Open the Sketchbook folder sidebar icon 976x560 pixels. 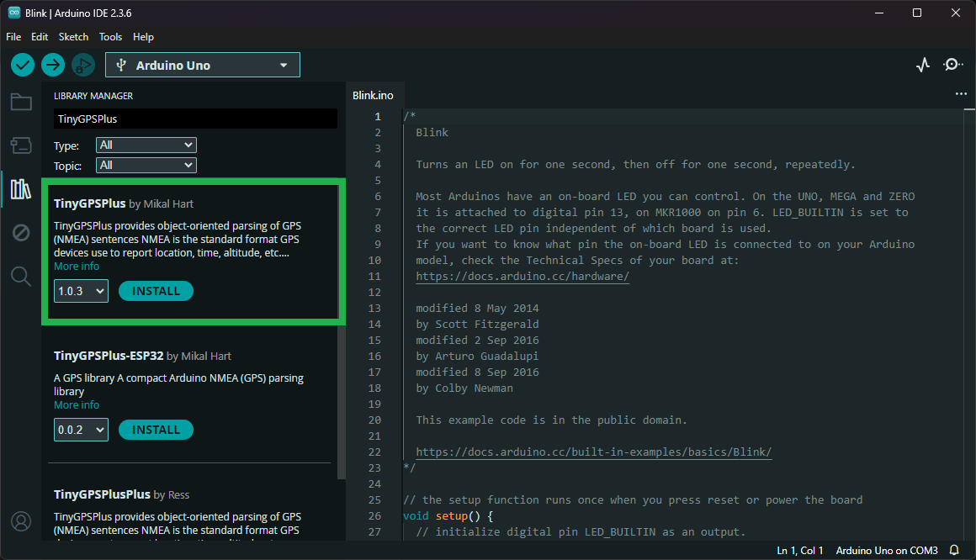21,102
